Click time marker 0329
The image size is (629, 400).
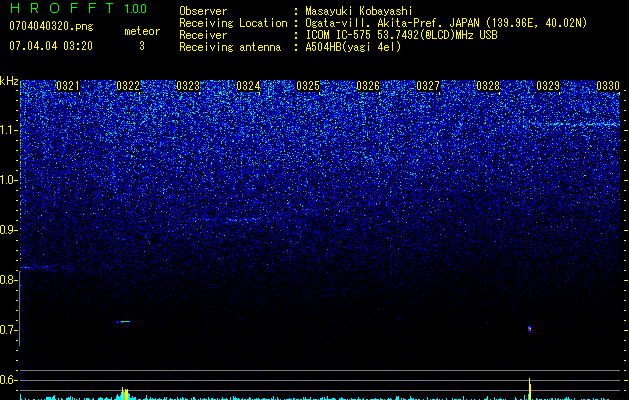548,86
